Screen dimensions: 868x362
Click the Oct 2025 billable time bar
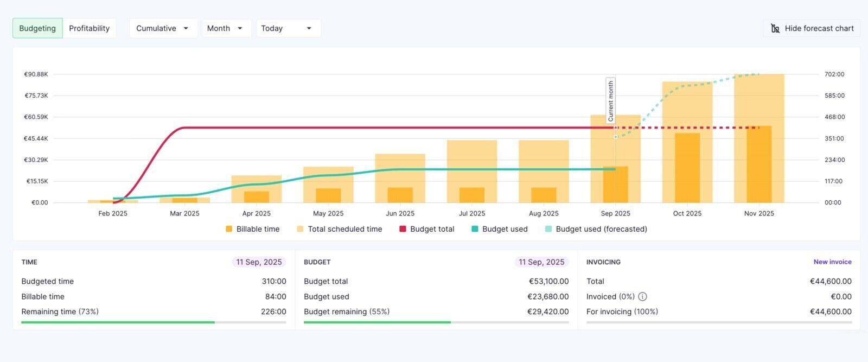click(x=687, y=168)
